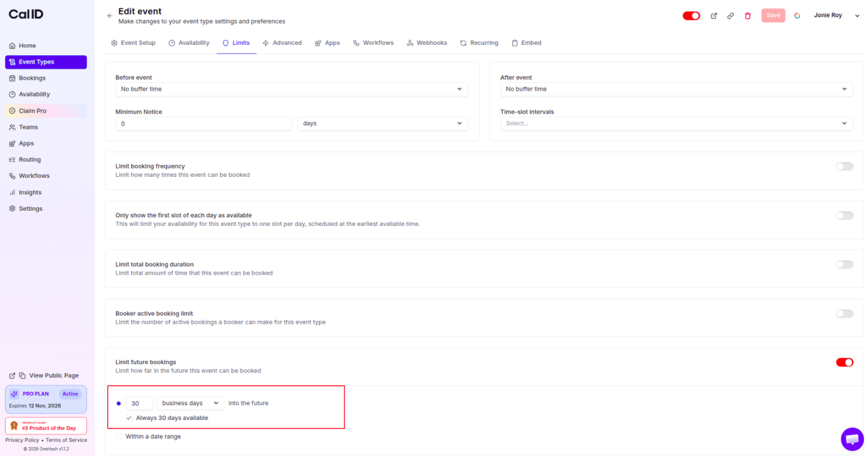Select Claim Pro in sidebar

[46, 111]
